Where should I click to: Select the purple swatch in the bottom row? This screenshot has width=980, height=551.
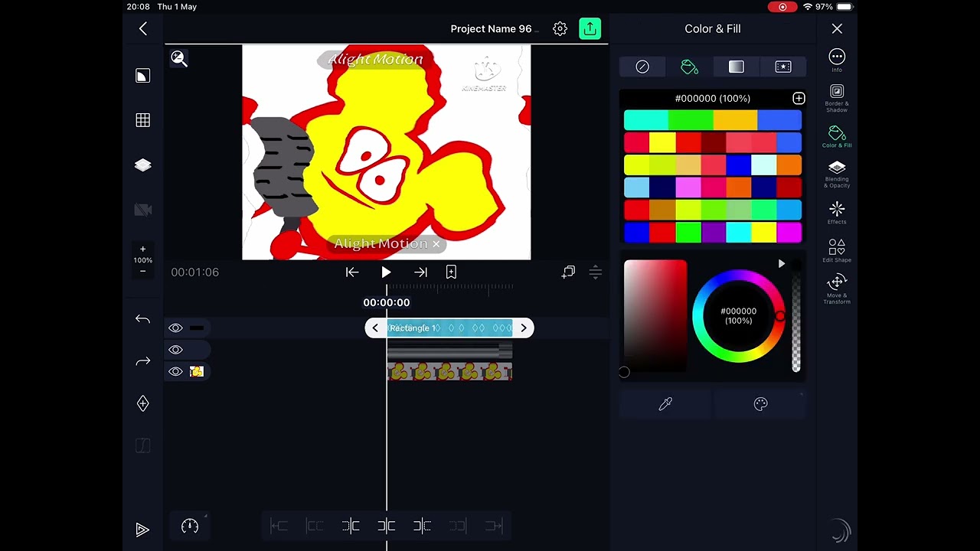[x=713, y=232]
